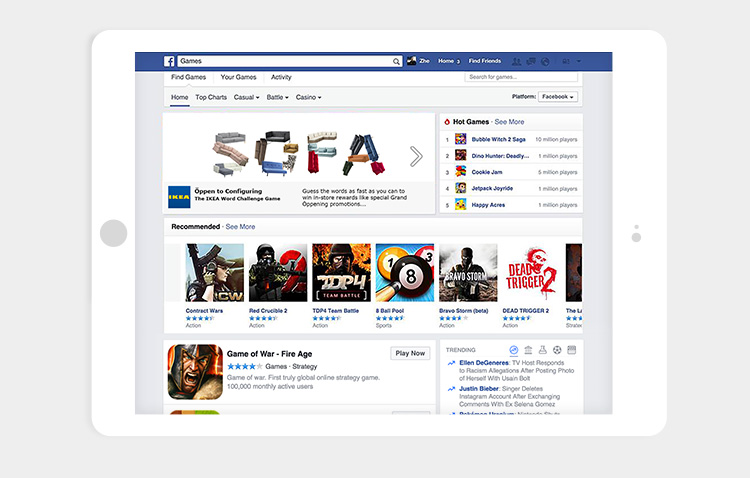Switch to the Find Games tab
Screen dimensions: 750x478
pyautogui.click(x=188, y=77)
